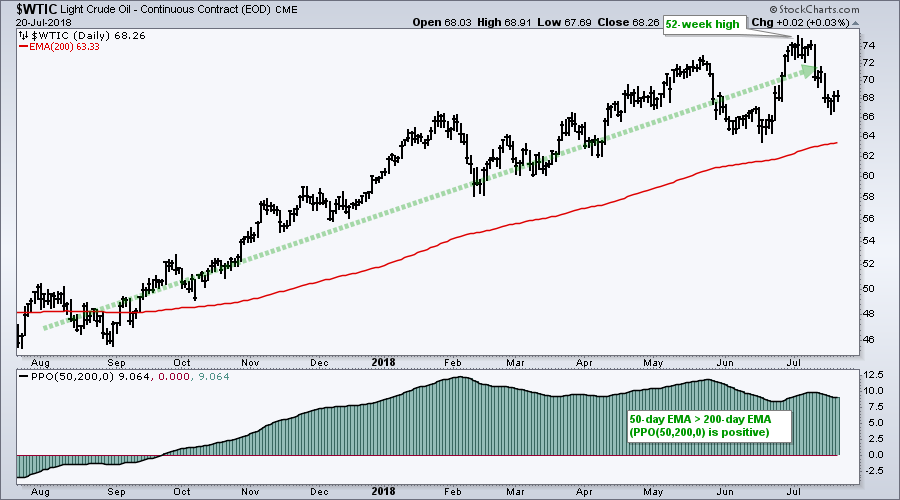
Task: Click the 58 price axis label
Action: click(x=868, y=197)
